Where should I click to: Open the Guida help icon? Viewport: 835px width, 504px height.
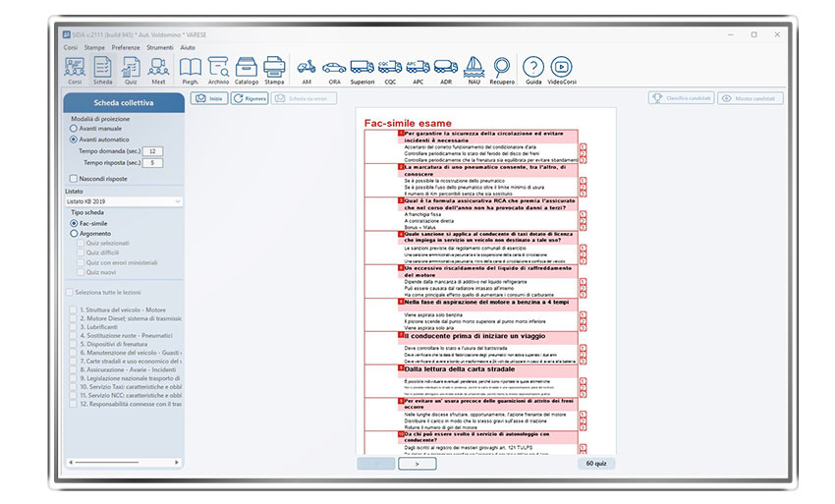pyautogui.click(x=533, y=69)
